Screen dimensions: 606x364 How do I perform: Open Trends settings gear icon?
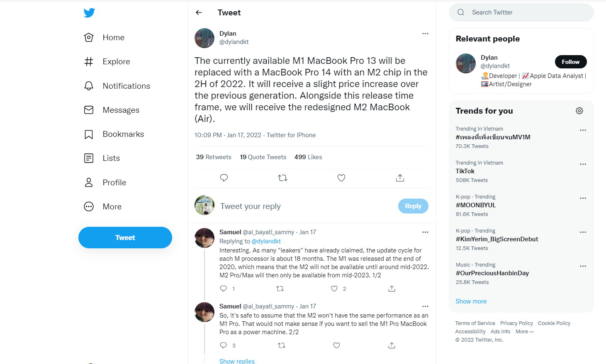click(x=579, y=111)
